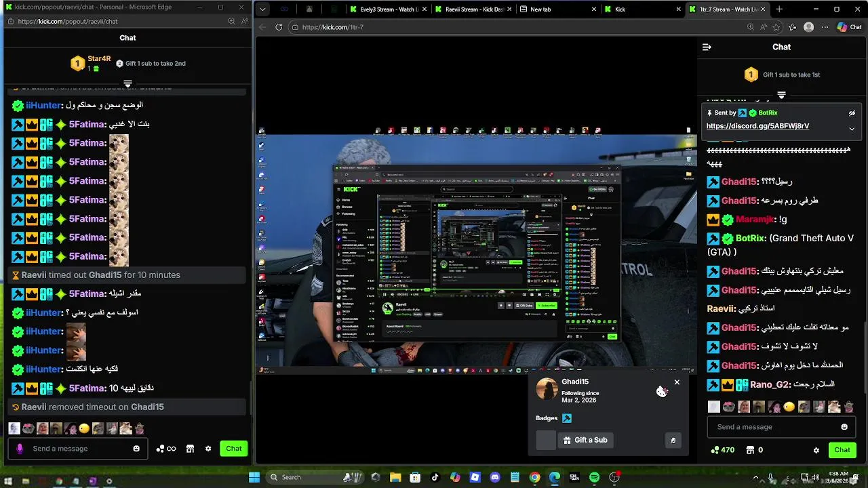Click yellow face emote in main chat emotes
The width and height of the screenshot is (868, 488).
(x=789, y=407)
